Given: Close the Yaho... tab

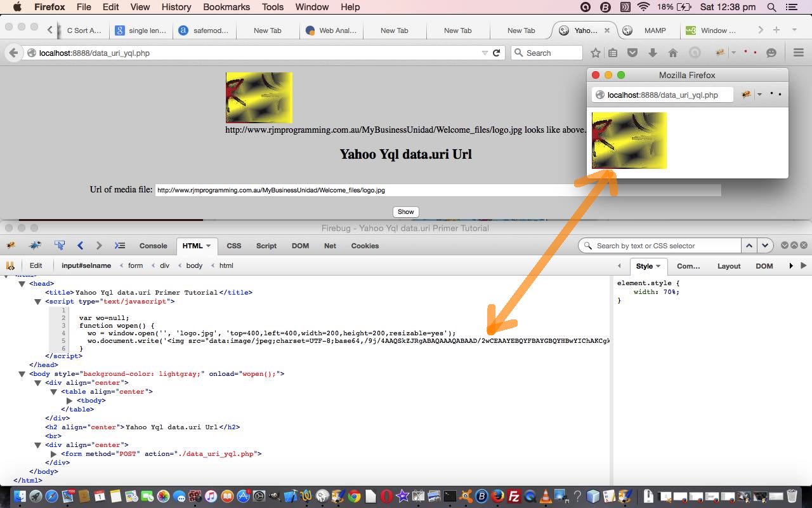Looking at the screenshot, I should coord(606,30).
